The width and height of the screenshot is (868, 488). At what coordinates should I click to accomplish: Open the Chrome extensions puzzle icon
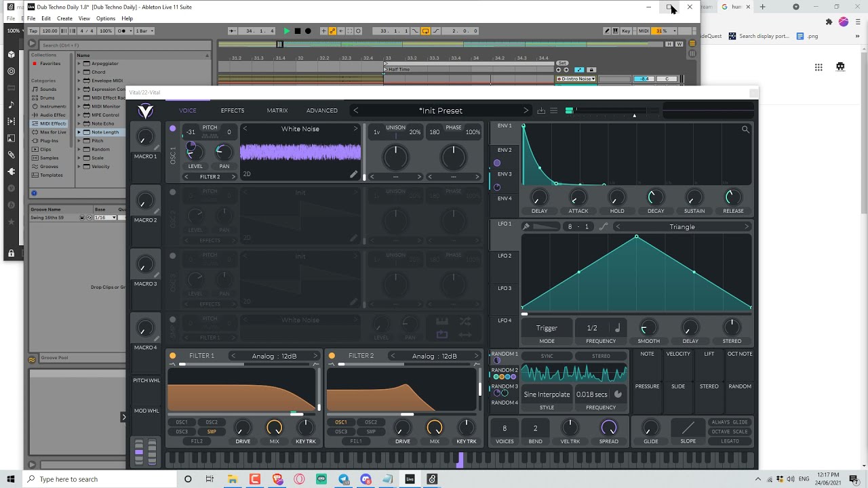click(x=829, y=22)
